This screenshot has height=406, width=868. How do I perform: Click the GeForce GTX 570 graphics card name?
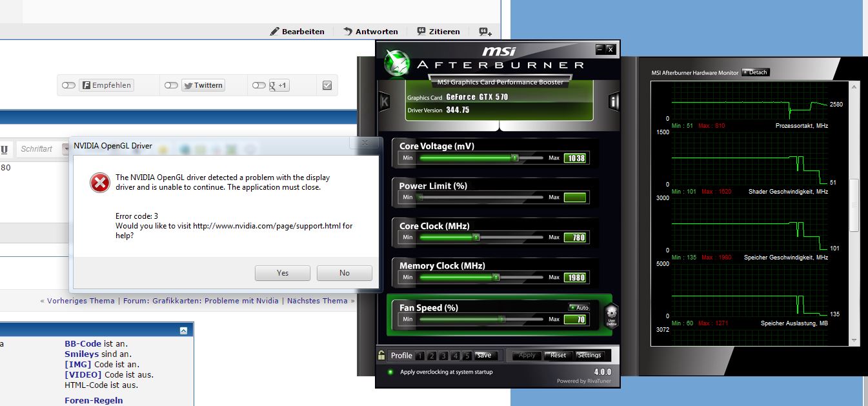point(477,97)
